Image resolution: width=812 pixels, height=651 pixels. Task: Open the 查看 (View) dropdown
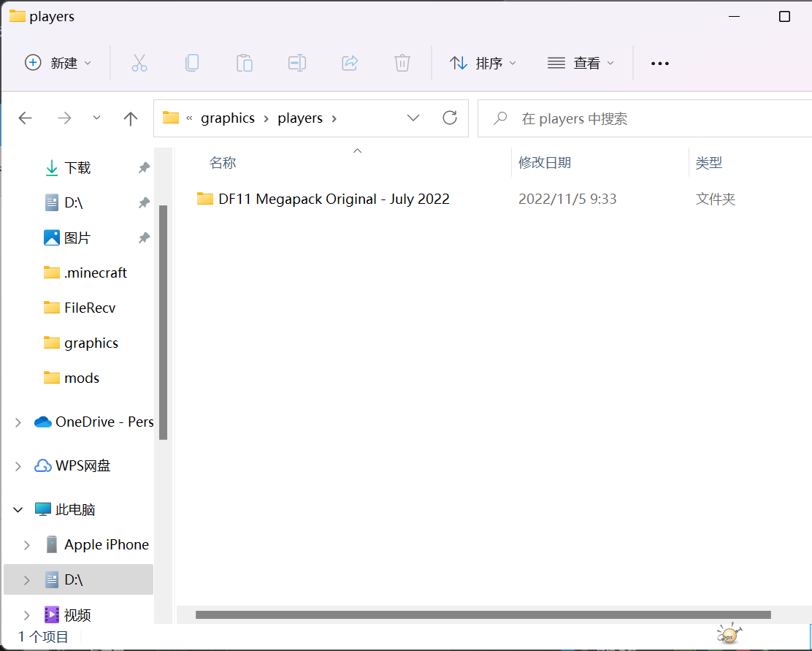(581, 63)
